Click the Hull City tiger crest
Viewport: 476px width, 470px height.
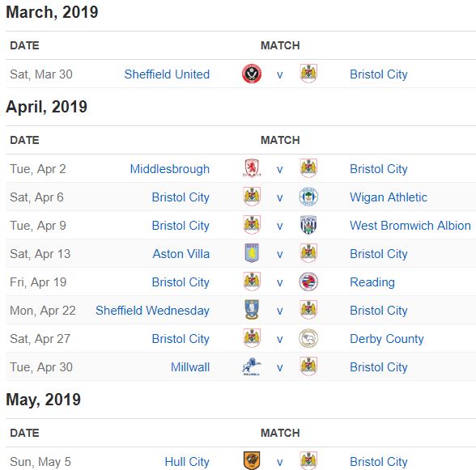(x=252, y=460)
